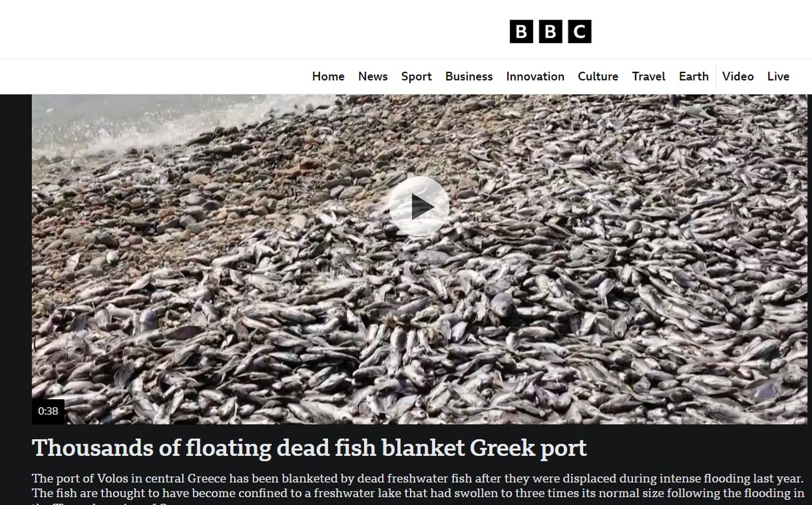The image size is (812, 505).
Task: Click the splashing waves in the video frame
Action: 127,127
